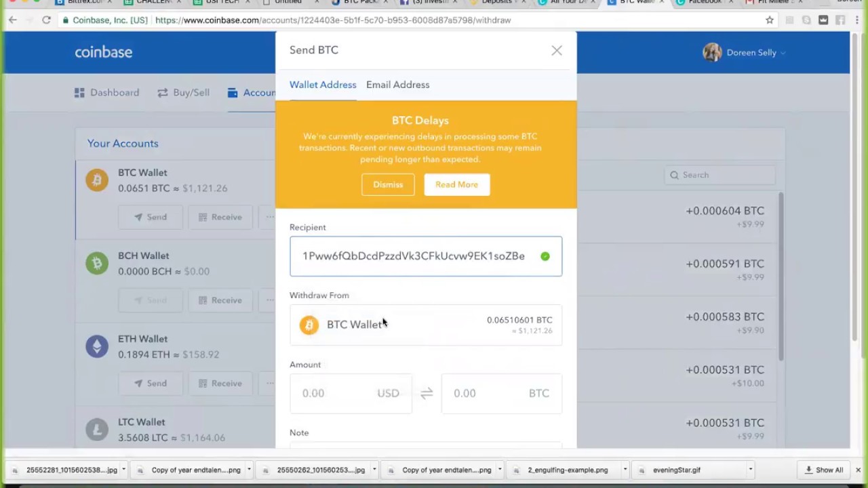868x488 pixels.
Task: Click Show All downloads
Action: point(824,470)
